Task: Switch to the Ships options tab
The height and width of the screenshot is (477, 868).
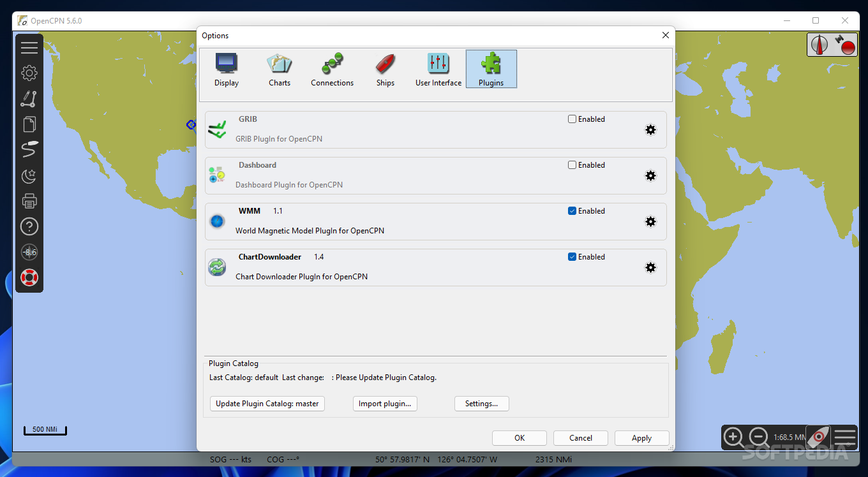Action: point(385,70)
